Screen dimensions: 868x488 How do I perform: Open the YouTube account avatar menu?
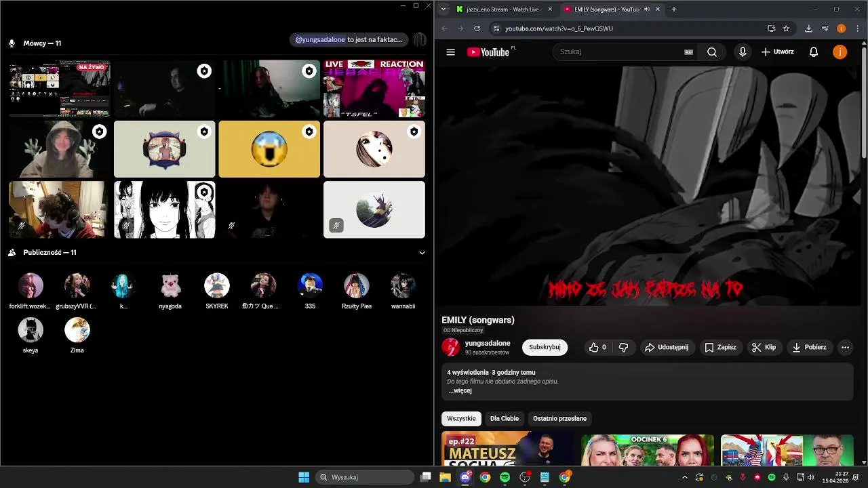840,52
